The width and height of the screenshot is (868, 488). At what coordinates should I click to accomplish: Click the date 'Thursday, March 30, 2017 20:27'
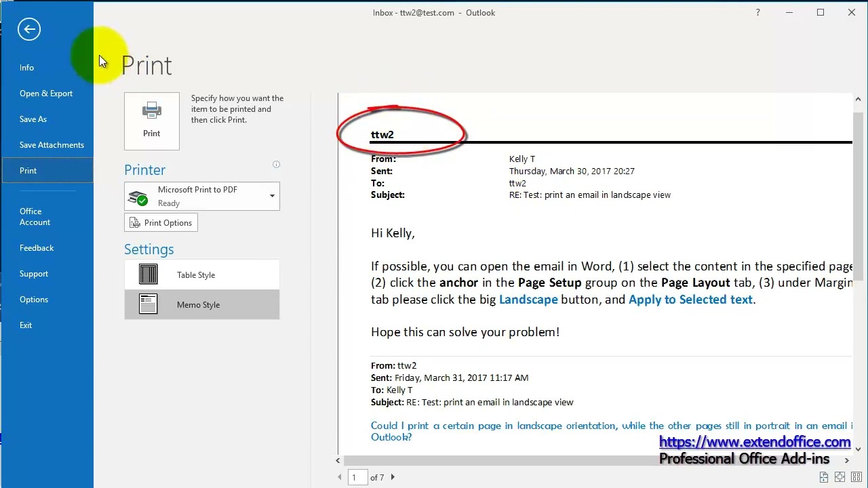(x=572, y=171)
